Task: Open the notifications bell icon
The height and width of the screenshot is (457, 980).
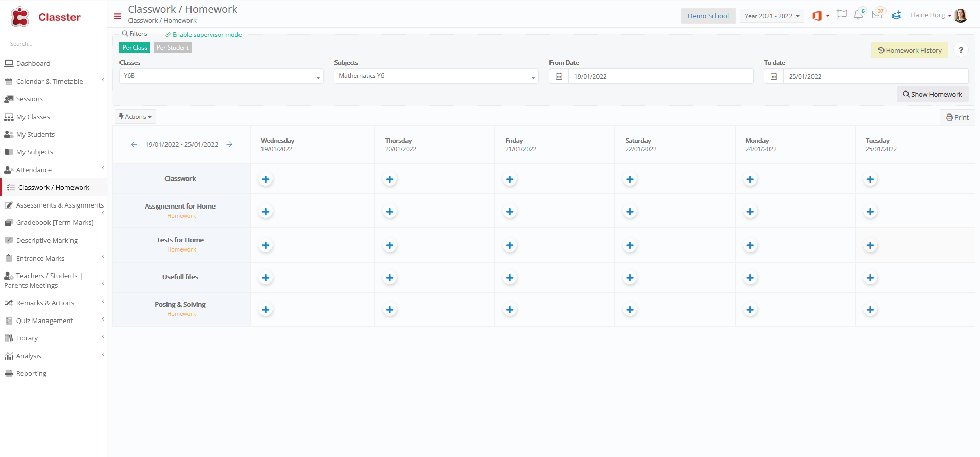Action: (x=858, y=15)
